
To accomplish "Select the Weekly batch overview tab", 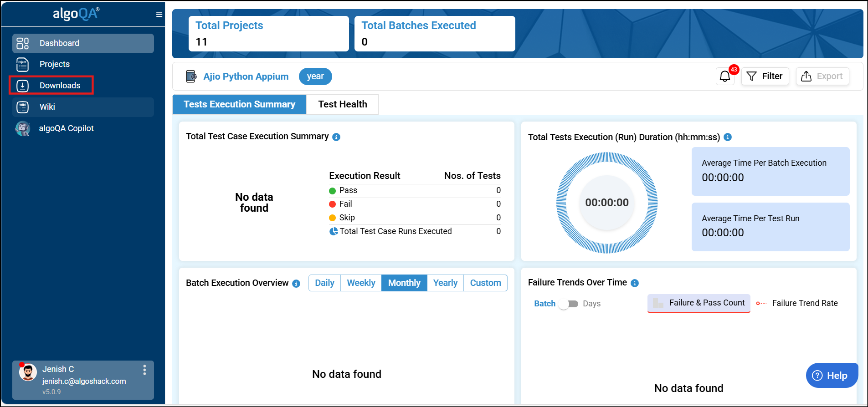I will click(x=361, y=283).
